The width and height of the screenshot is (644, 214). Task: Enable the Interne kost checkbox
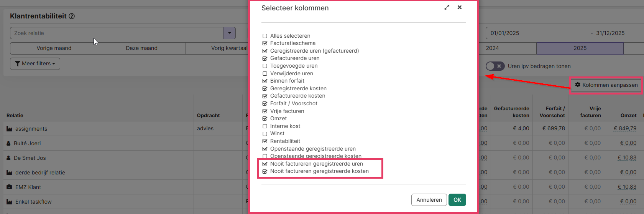[x=265, y=126]
